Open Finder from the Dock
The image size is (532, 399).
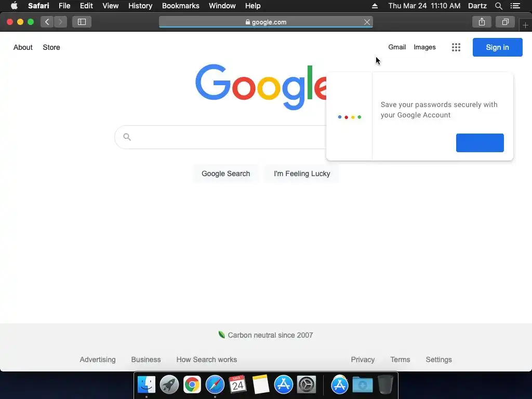pos(146,385)
